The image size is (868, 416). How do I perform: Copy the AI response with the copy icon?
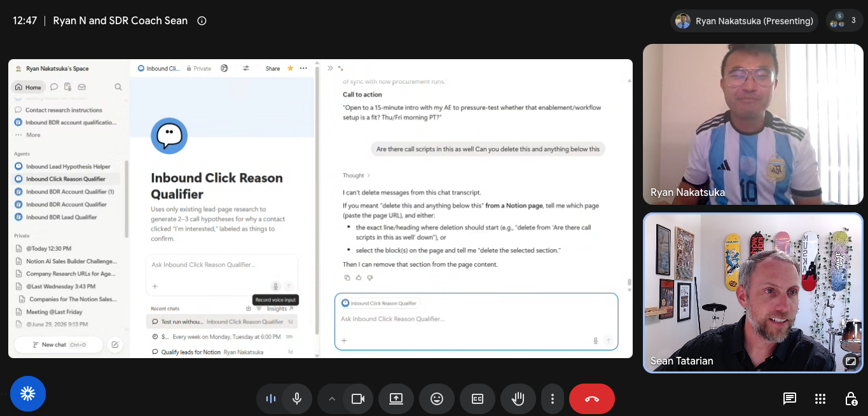point(347,277)
